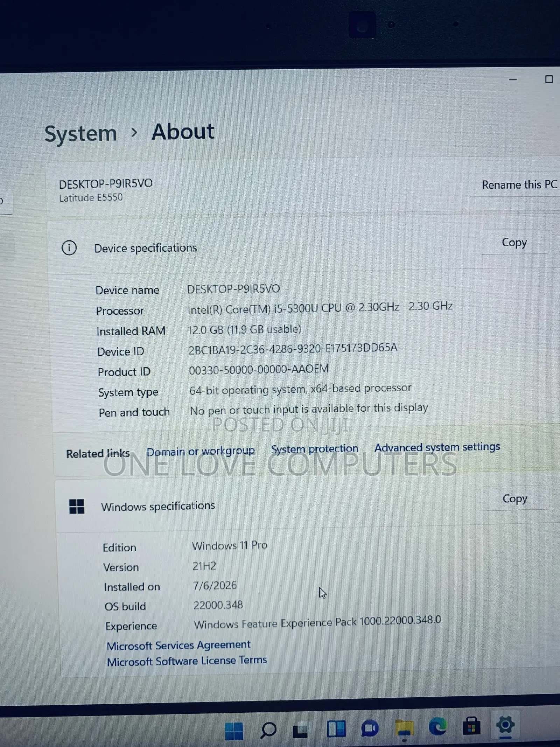560x747 pixels.
Task: Click the Pen and touch label
Action: [x=134, y=412]
